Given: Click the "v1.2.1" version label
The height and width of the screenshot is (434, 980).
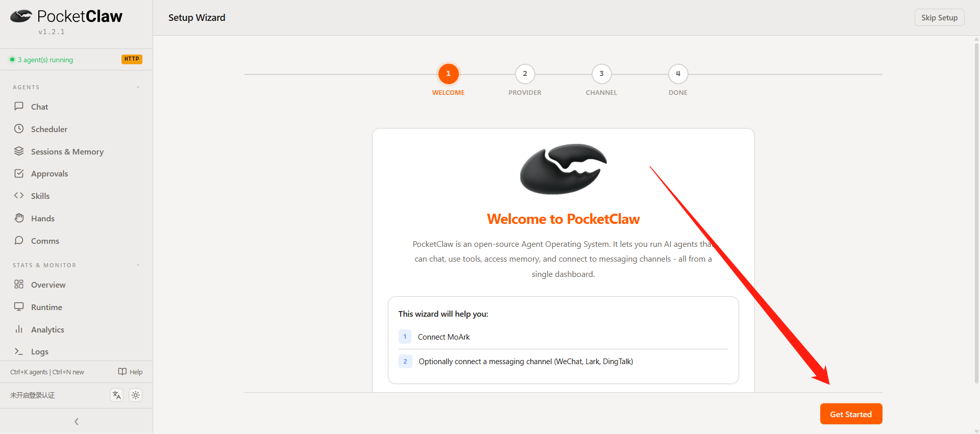Looking at the screenshot, I should tap(52, 32).
